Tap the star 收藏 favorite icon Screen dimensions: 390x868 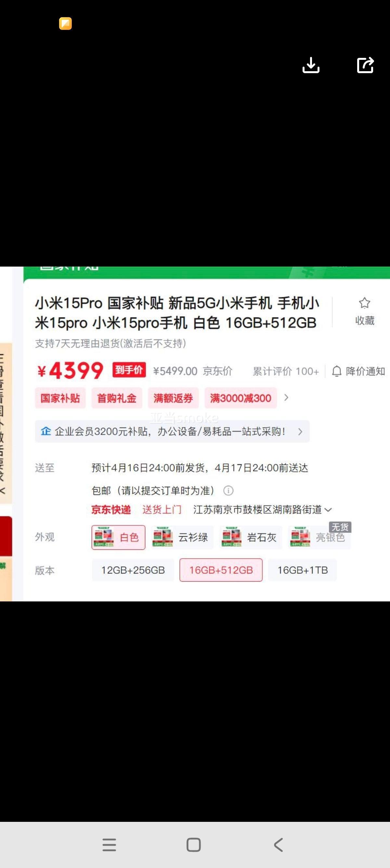pos(365,303)
